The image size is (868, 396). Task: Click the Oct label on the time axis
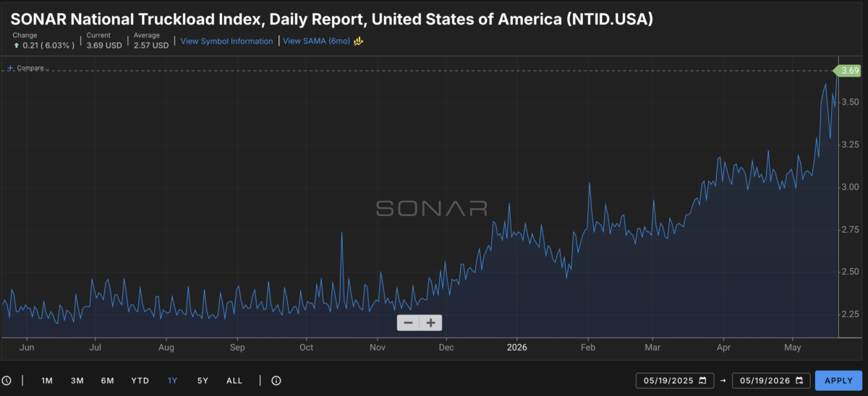(306, 347)
